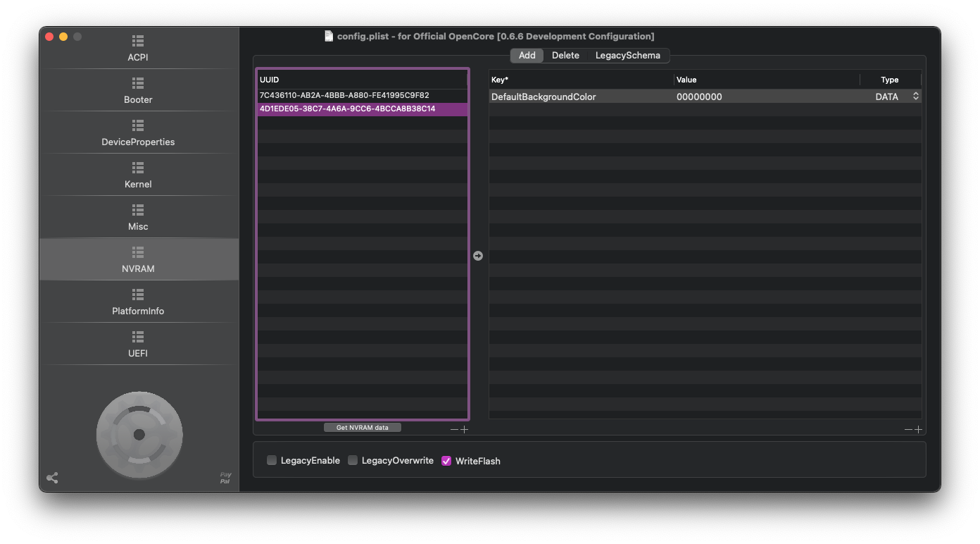Click the 00000000 value cell
The height and width of the screenshot is (544, 980).
click(x=766, y=97)
